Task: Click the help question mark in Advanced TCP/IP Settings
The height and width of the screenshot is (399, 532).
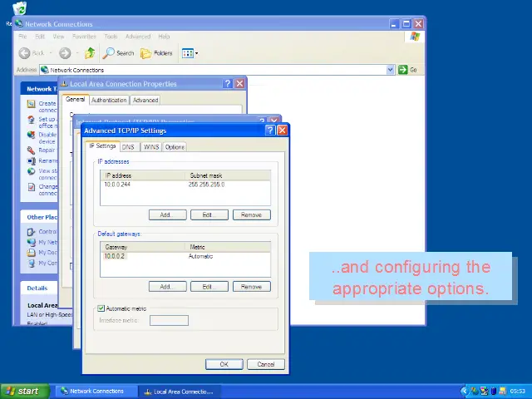Action: [x=270, y=131]
